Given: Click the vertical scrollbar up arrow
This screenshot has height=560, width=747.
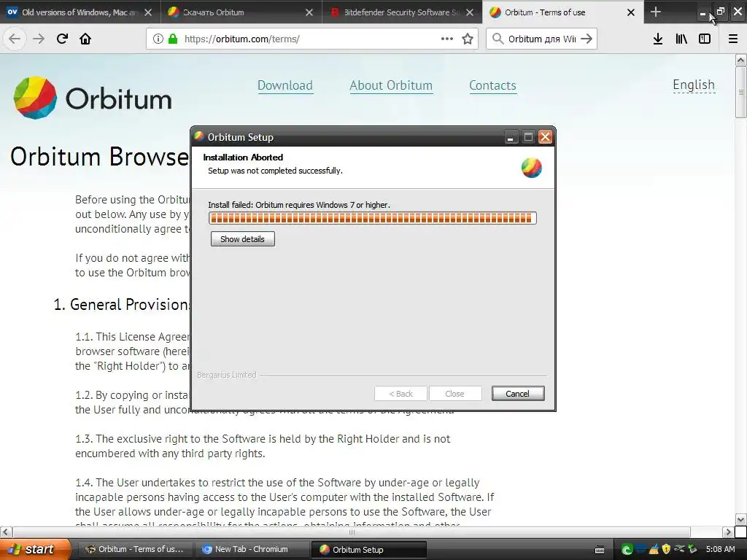Looking at the screenshot, I should (741, 60).
